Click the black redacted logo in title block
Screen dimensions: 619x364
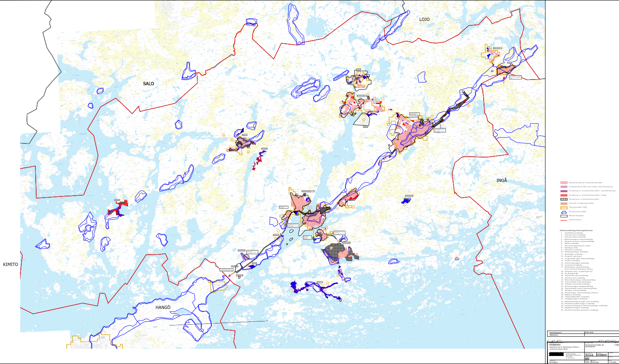556,354
